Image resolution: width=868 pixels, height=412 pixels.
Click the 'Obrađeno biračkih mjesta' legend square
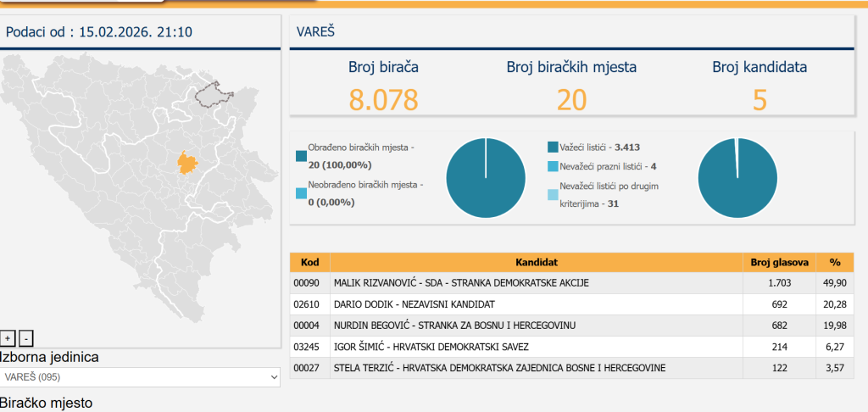(x=301, y=156)
